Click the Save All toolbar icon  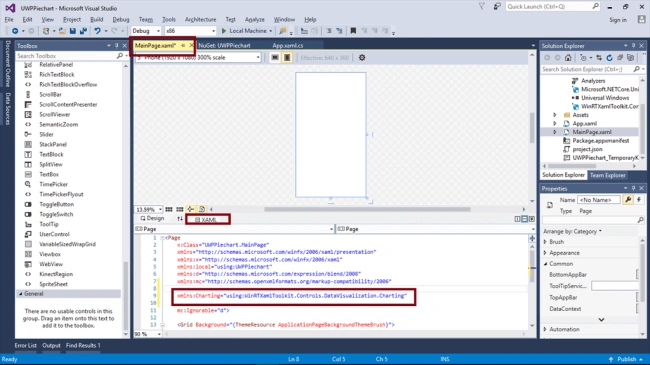click(83, 31)
